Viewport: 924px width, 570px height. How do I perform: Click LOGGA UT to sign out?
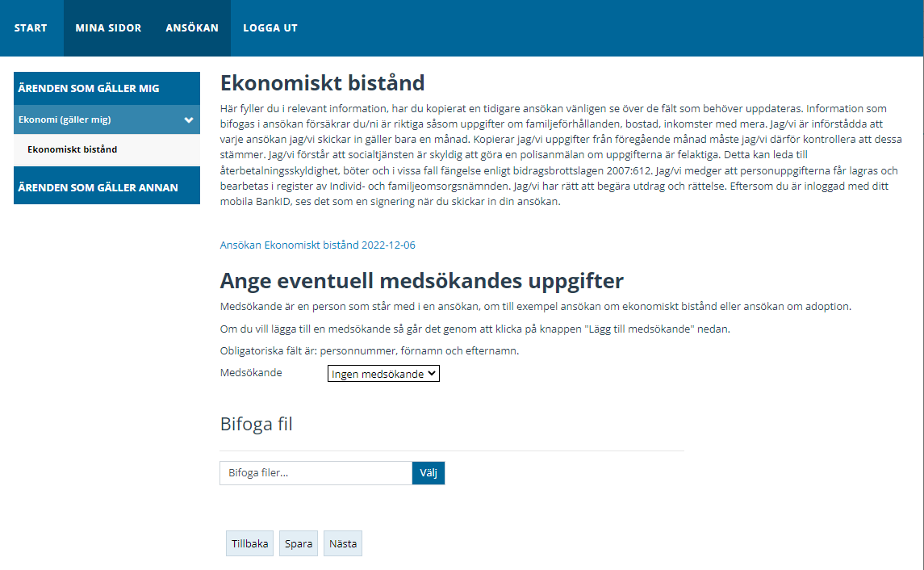point(270,27)
